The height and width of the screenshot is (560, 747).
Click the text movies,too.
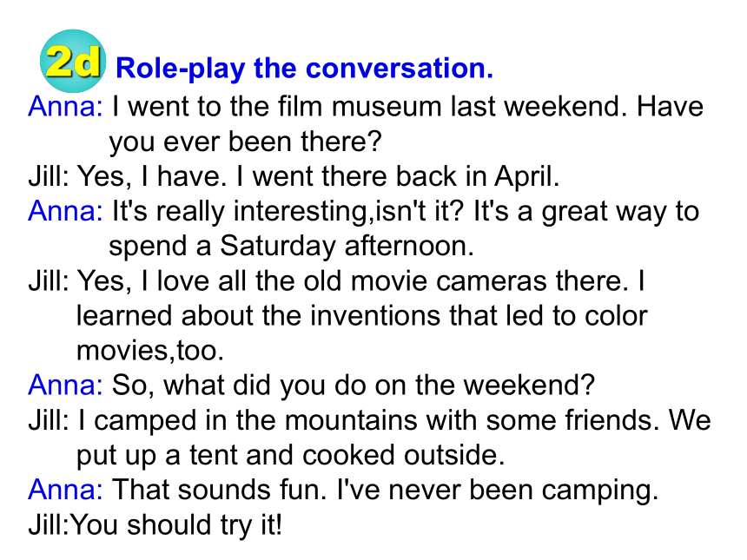150,351
